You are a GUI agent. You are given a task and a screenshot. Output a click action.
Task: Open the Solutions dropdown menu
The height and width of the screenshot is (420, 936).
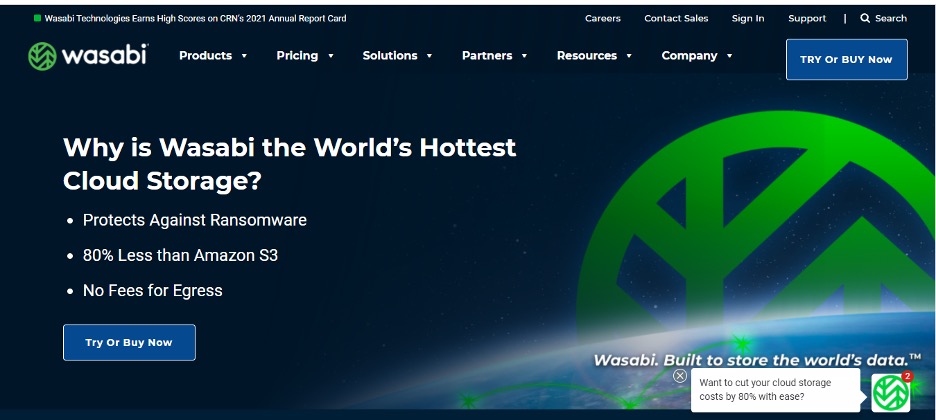tap(397, 56)
